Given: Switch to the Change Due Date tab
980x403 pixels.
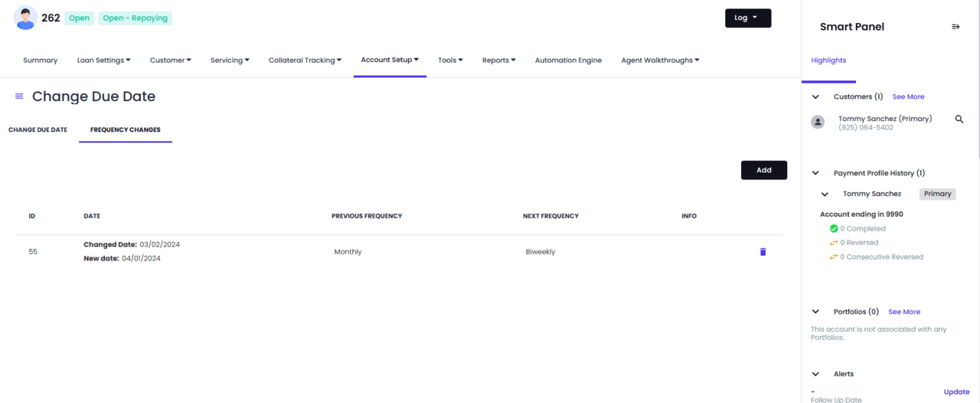Looking at the screenshot, I should pos(38,129).
